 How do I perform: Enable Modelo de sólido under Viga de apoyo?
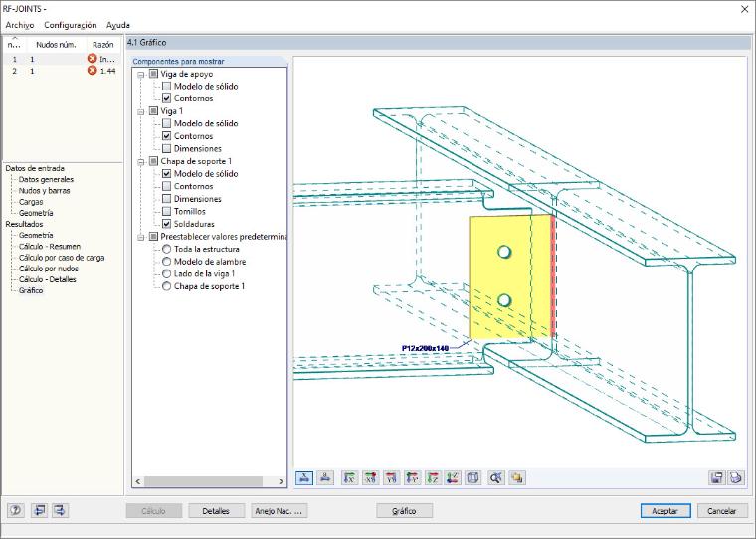point(166,86)
